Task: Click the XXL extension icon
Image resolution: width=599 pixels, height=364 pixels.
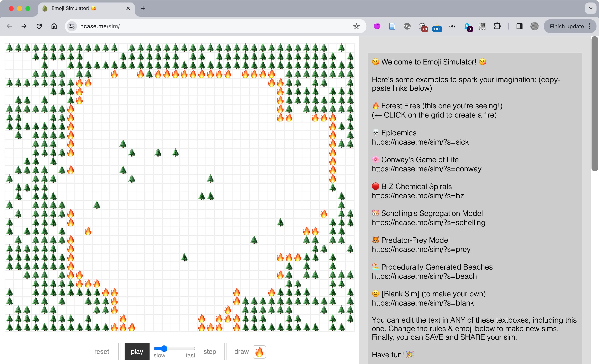Action: click(437, 27)
